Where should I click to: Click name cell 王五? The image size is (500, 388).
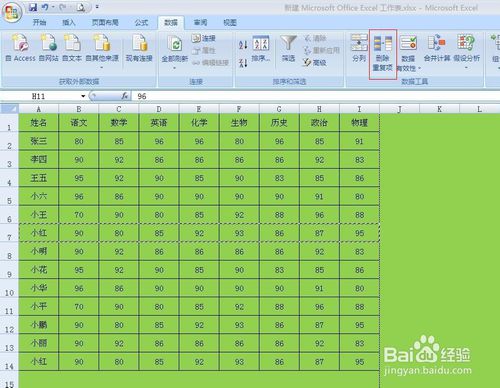click(x=39, y=178)
